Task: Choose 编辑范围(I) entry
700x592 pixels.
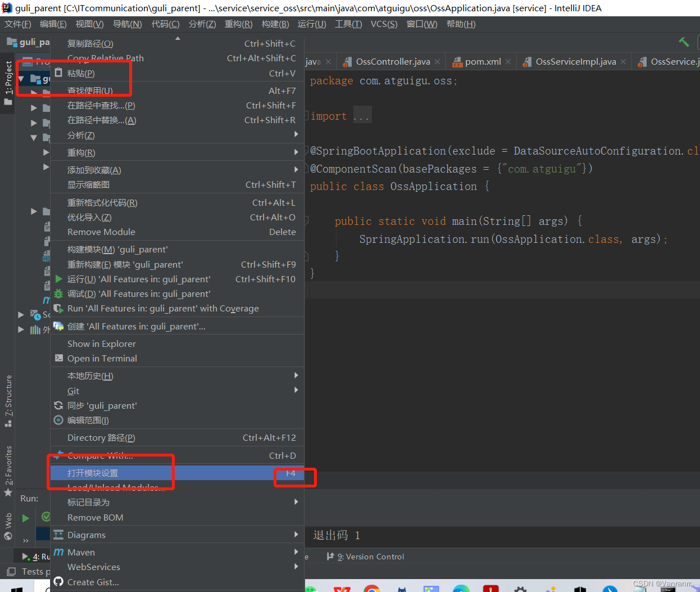Action: pyautogui.click(x=177, y=420)
